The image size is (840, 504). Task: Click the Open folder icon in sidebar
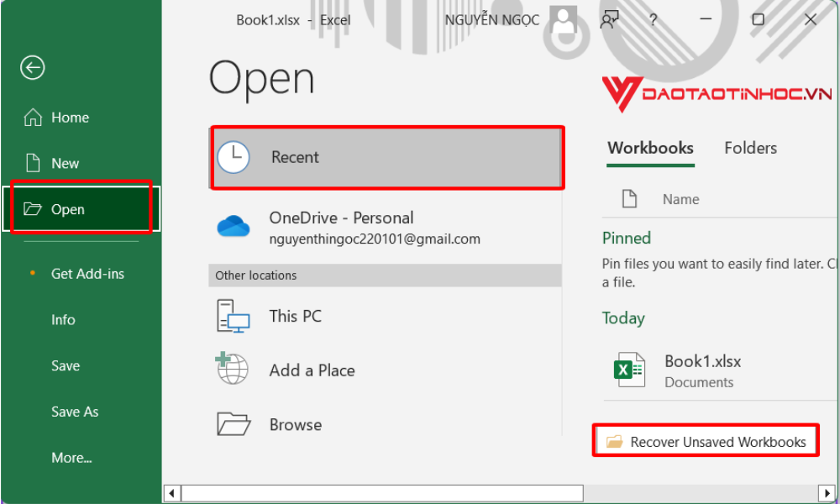click(33, 209)
